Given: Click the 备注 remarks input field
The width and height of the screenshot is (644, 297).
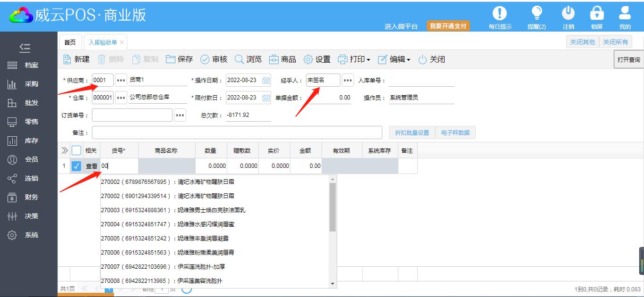Looking at the screenshot, I should [x=237, y=132].
